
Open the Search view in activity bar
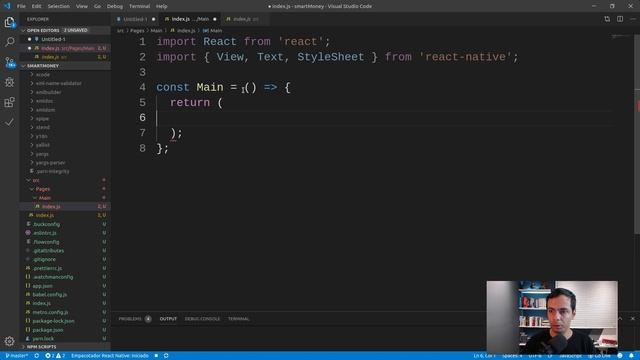coord(9,42)
